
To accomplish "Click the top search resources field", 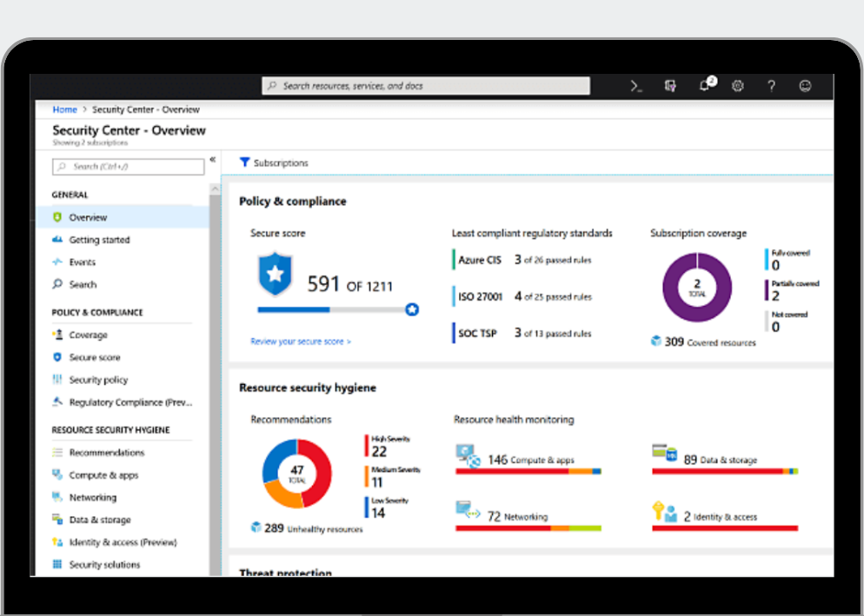I will [x=426, y=85].
